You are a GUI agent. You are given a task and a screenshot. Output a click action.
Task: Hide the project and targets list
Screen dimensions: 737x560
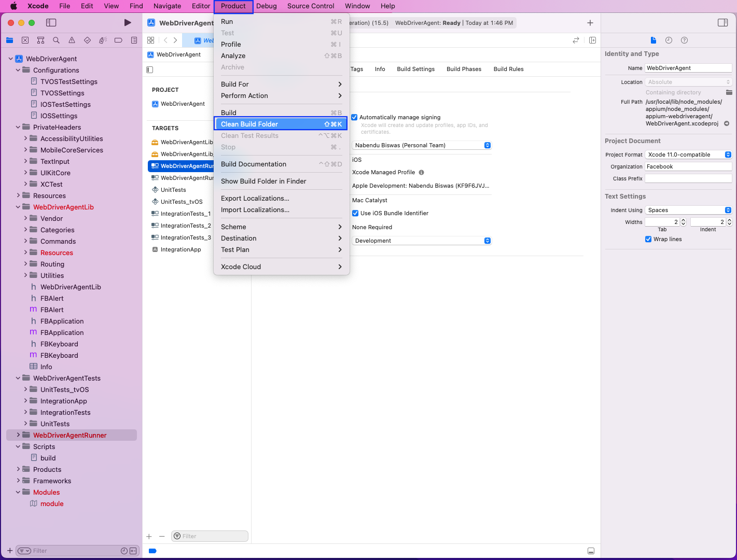150,69
